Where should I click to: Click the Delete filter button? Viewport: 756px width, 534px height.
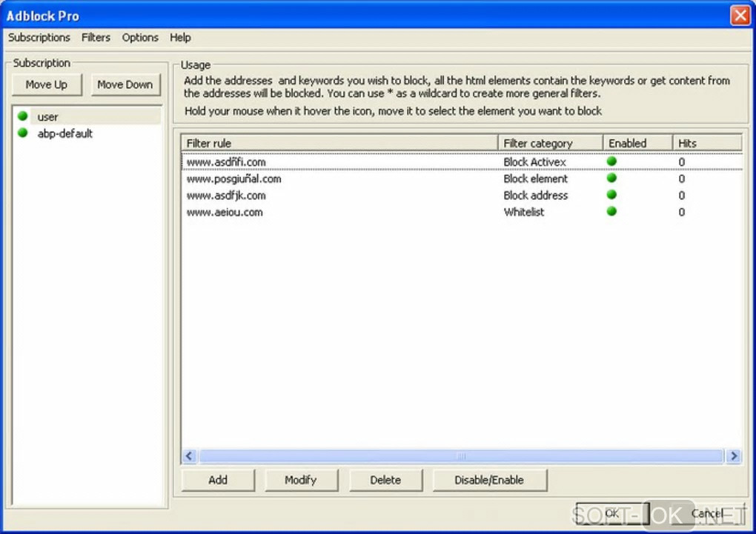(x=385, y=480)
